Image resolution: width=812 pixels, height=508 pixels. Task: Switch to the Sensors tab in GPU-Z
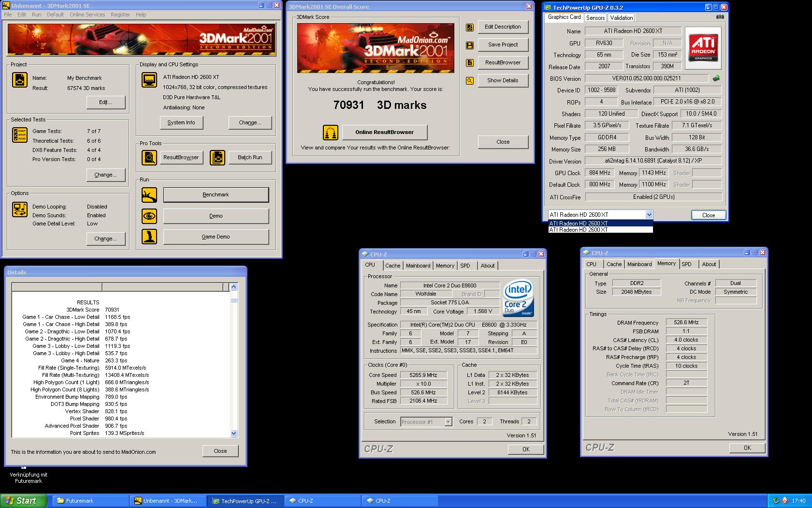[x=595, y=17]
